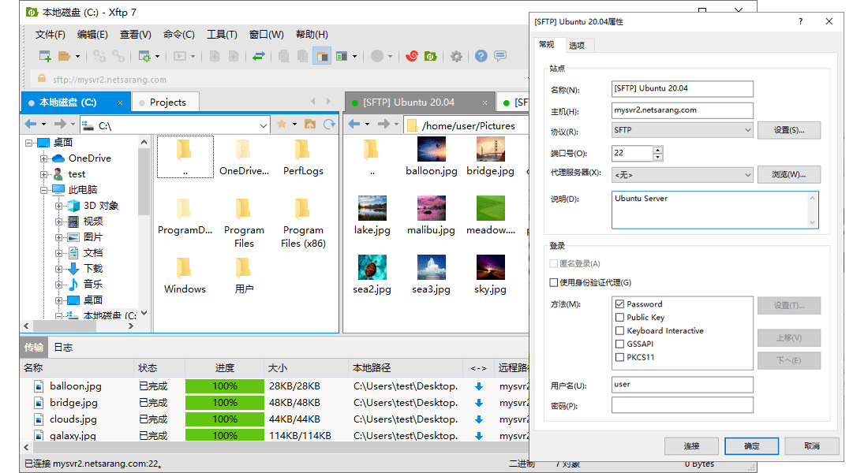Uncheck the Password authentication method

point(619,303)
